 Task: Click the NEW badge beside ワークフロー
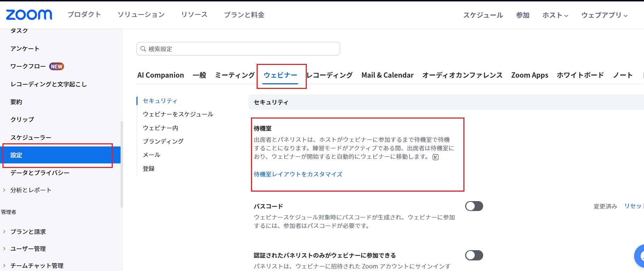tap(57, 66)
